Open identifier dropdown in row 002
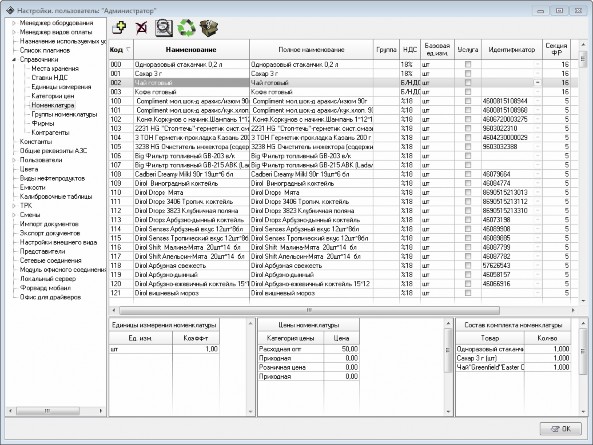This screenshot has height=445, width=593. click(x=537, y=82)
